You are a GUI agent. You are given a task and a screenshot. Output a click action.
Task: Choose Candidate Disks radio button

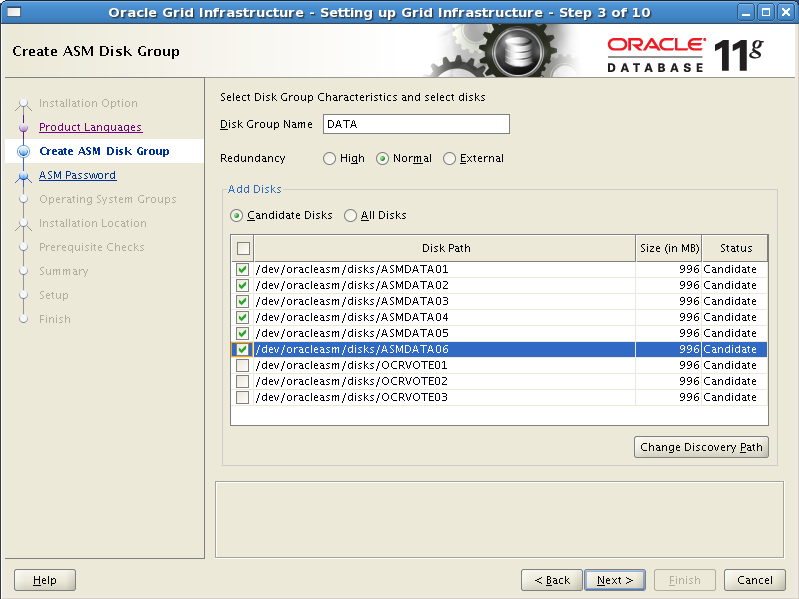tap(236, 215)
